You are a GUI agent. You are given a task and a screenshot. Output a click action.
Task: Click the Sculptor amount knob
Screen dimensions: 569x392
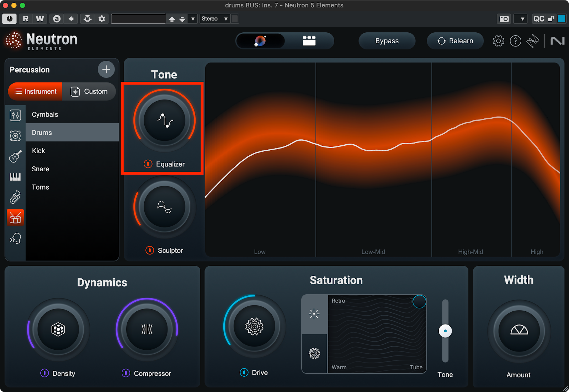click(x=164, y=206)
